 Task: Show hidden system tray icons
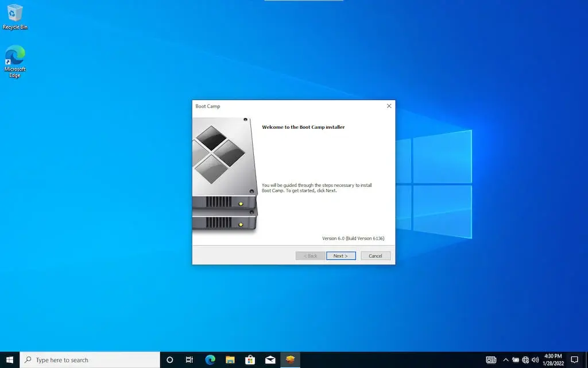tap(505, 360)
